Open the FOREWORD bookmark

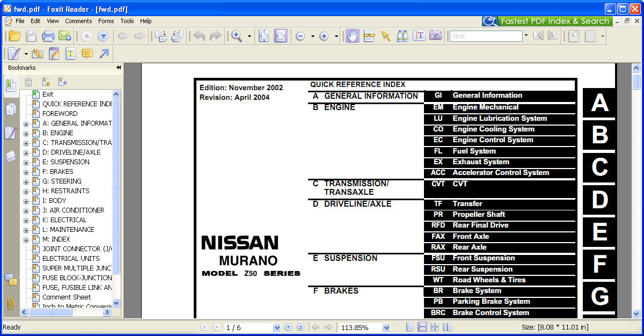click(60, 114)
